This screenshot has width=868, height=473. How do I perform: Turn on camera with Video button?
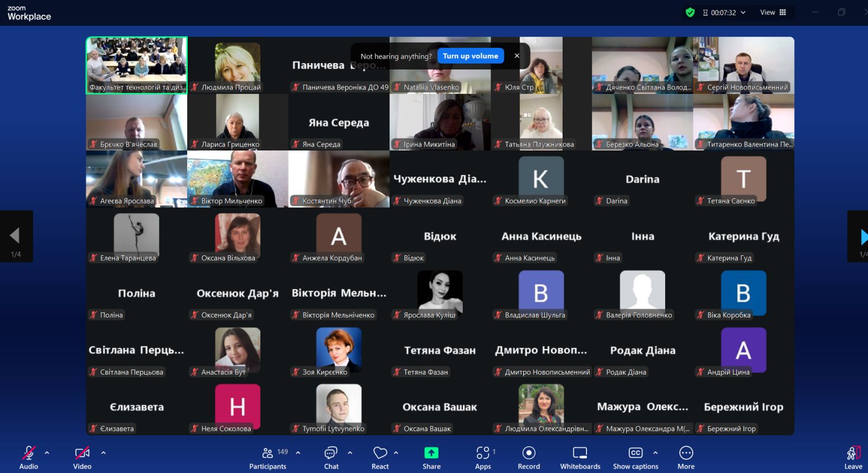82,458
